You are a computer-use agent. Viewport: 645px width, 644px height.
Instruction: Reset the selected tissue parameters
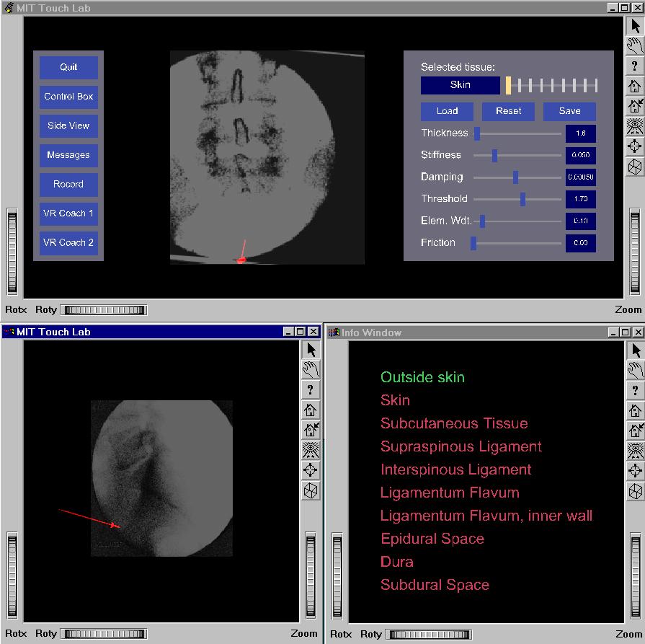coord(508,111)
